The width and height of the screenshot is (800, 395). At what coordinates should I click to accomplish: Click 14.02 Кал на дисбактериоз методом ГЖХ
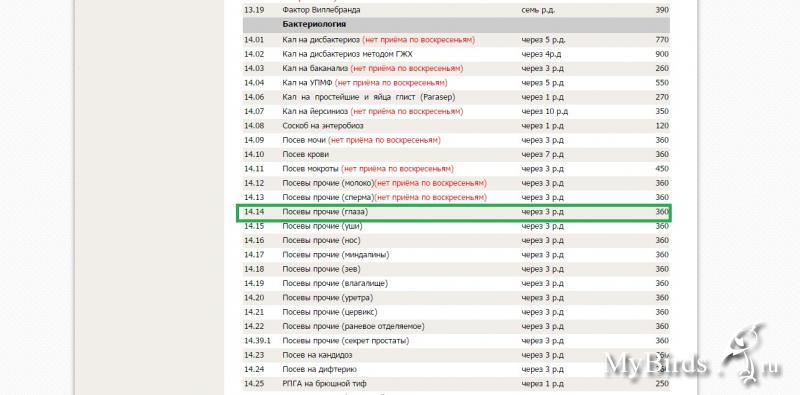[456, 54]
